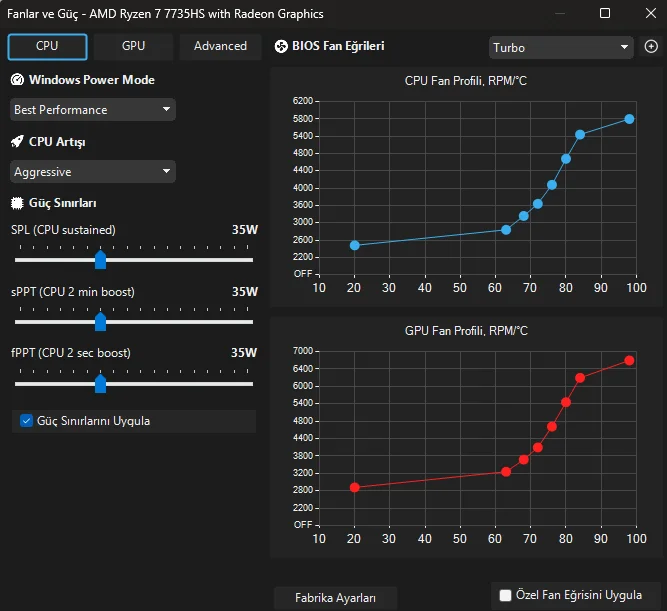Screen dimensions: 667x611
Task: Click the fPPT (CPU 2 sec boost) slider thumb
Action: pyautogui.click(x=100, y=384)
